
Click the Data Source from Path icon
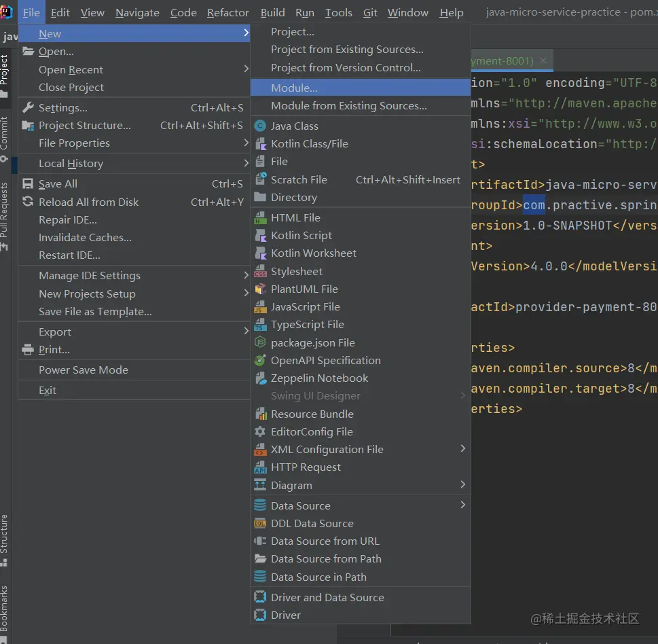coord(260,559)
